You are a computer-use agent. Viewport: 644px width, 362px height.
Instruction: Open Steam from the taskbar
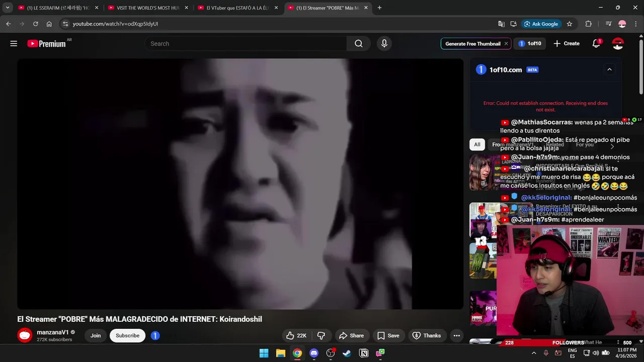click(347, 353)
